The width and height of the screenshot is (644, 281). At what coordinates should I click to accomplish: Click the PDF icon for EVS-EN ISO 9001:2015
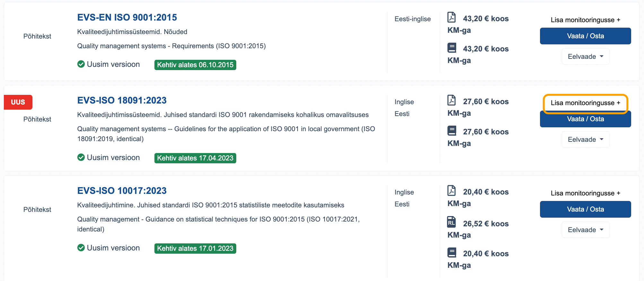[451, 17]
